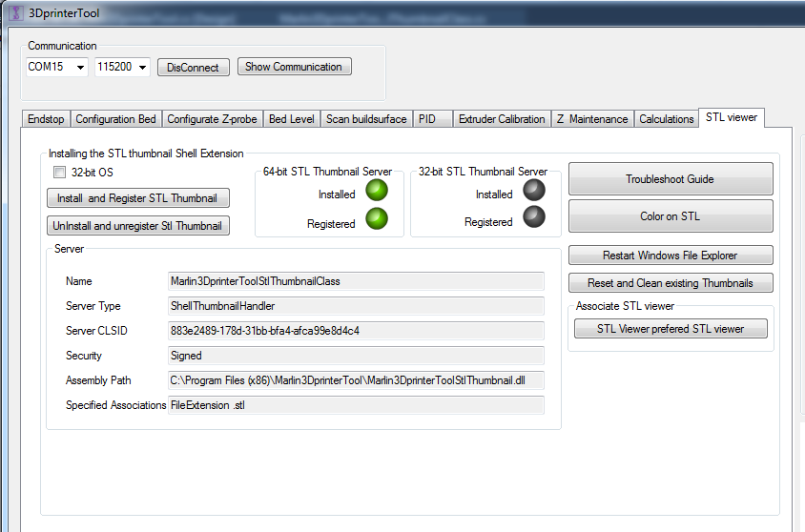Go to the PID tab

click(x=427, y=119)
